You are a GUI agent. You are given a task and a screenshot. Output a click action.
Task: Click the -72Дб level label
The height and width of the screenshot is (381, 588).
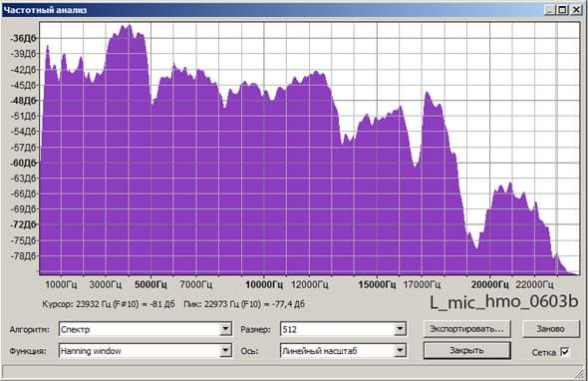tap(24, 224)
